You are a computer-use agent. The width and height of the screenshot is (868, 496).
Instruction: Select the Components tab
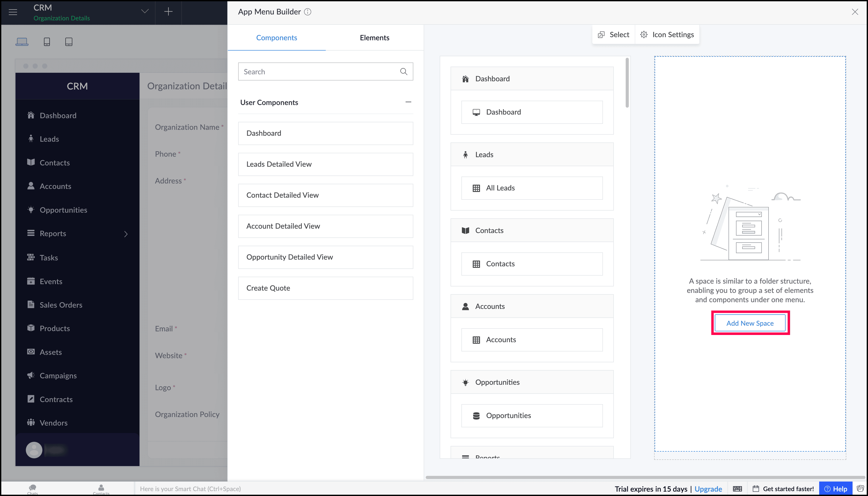pos(276,37)
